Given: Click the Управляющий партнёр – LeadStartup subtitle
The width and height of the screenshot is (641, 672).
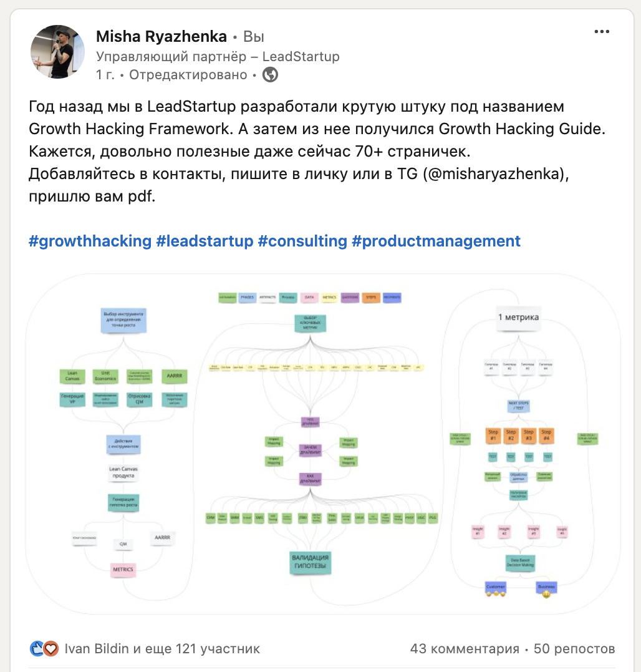Looking at the screenshot, I should pos(218,56).
